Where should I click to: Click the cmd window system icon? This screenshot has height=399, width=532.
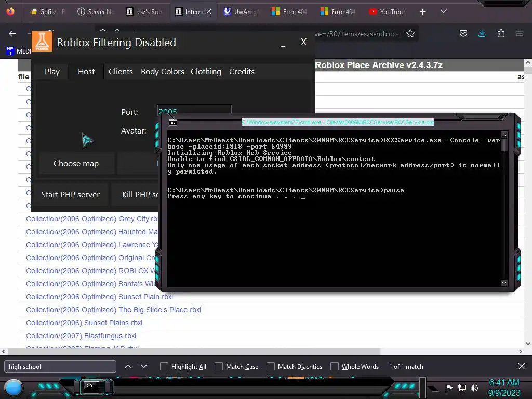point(172,123)
